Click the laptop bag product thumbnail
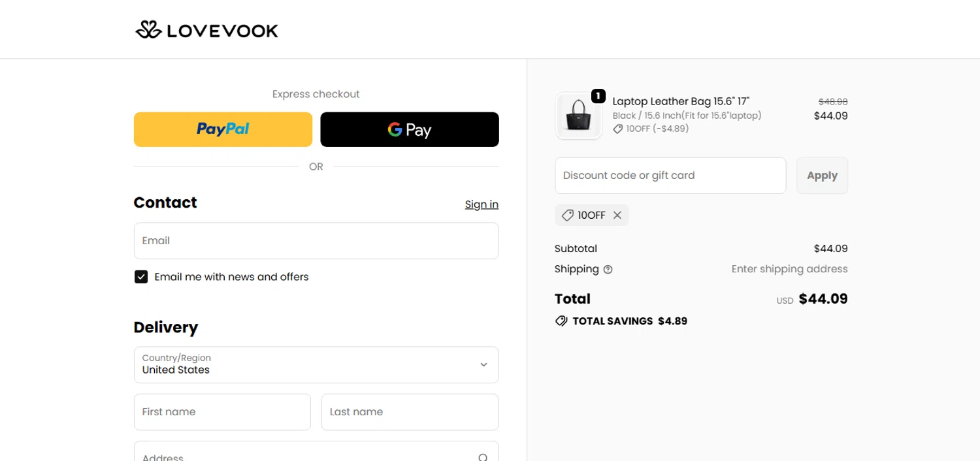 pyautogui.click(x=579, y=116)
